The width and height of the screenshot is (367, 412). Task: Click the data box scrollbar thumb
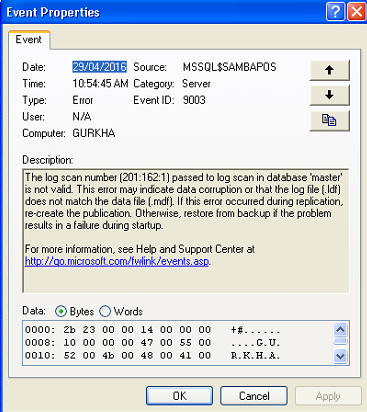tap(340, 342)
